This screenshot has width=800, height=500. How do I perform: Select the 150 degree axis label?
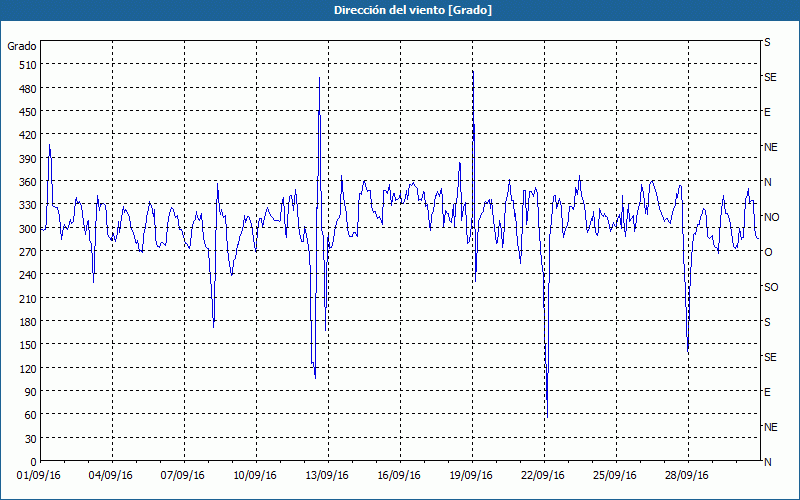pyautogui.click(x=28, y=345)
